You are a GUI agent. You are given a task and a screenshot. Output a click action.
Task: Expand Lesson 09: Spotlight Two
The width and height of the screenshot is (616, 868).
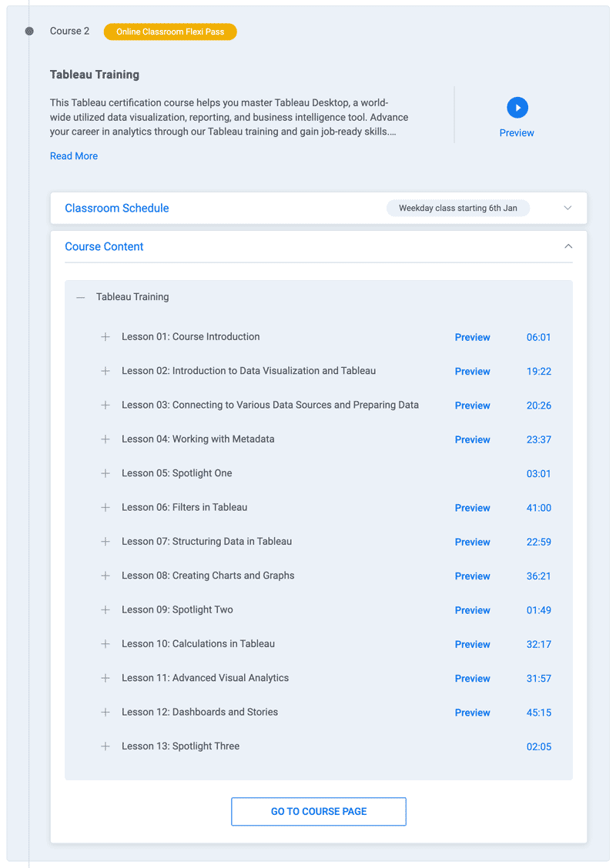tap(105, 610)
